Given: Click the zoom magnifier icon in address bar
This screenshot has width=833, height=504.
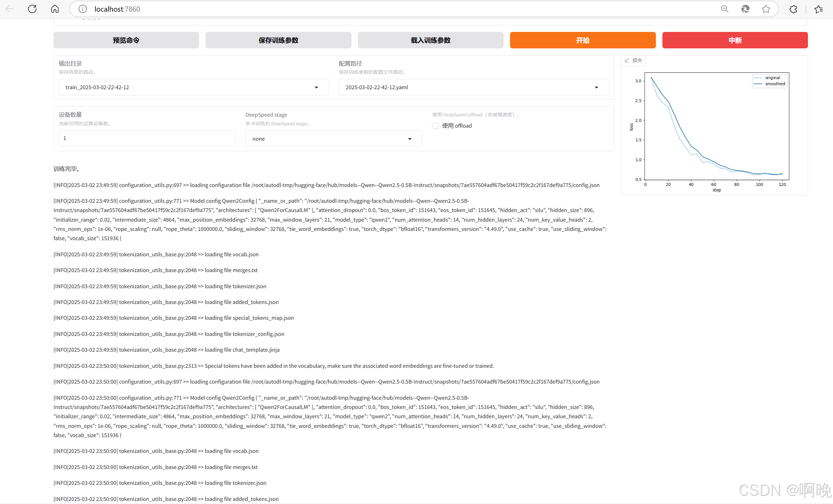Looking at the screenshot, I should point(725,9).
